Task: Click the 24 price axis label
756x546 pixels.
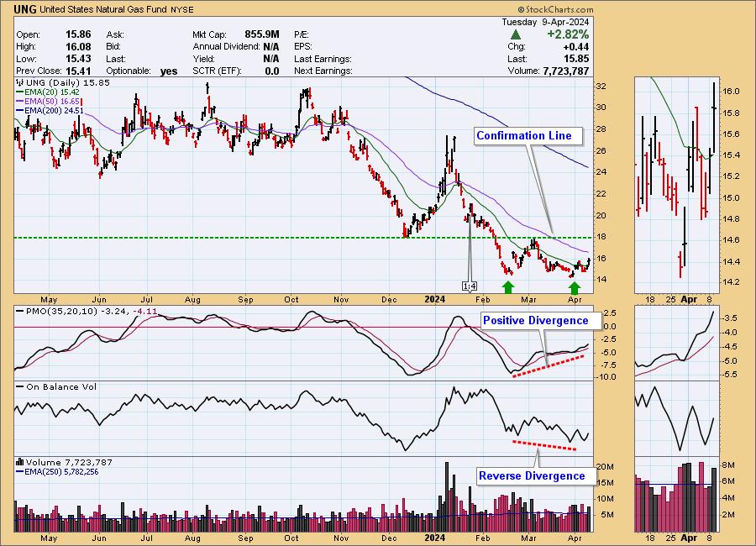Action: point(601,171)
